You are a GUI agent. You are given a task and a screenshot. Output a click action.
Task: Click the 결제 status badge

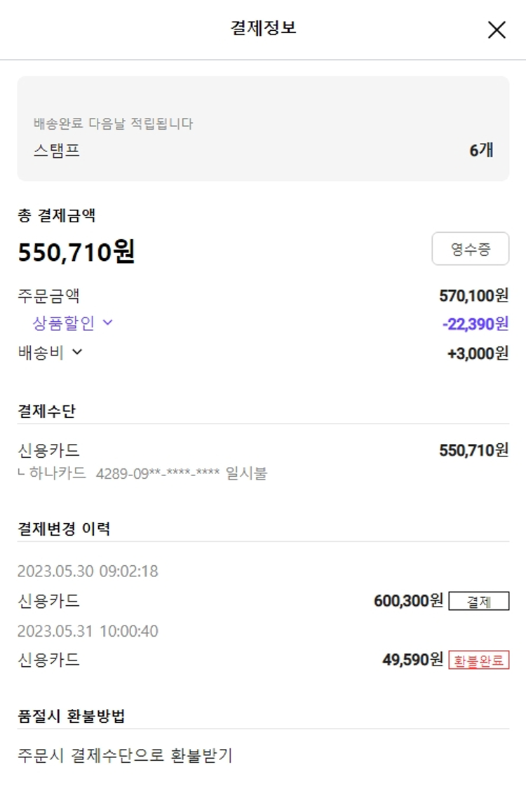[478, 602]
